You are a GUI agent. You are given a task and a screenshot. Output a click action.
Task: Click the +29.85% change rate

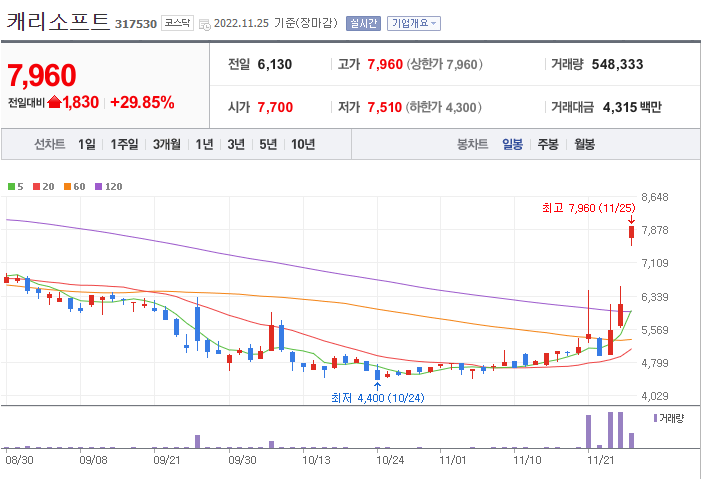(142, 102)
